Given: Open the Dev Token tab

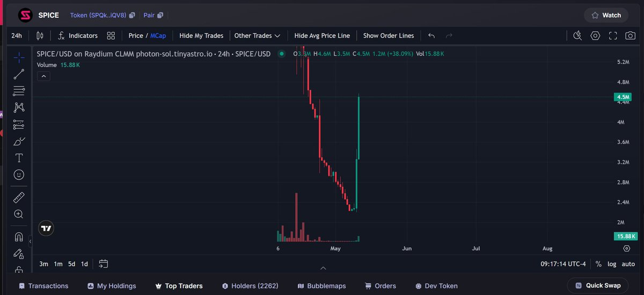Looking at the screenshot, I should pos(436,286).
